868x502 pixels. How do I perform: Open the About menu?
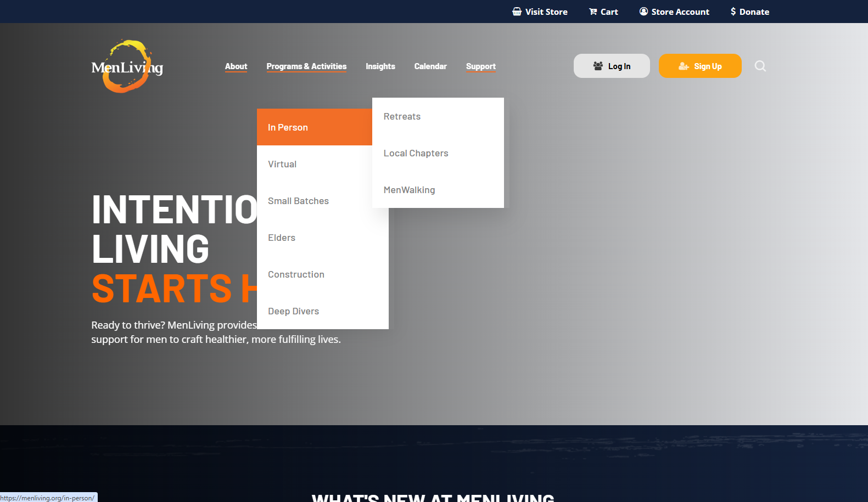236,66
